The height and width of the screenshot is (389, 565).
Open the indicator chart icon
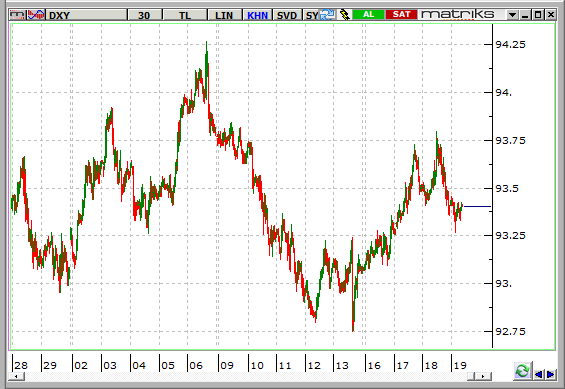pyautogui.click(x=36, y=15)
